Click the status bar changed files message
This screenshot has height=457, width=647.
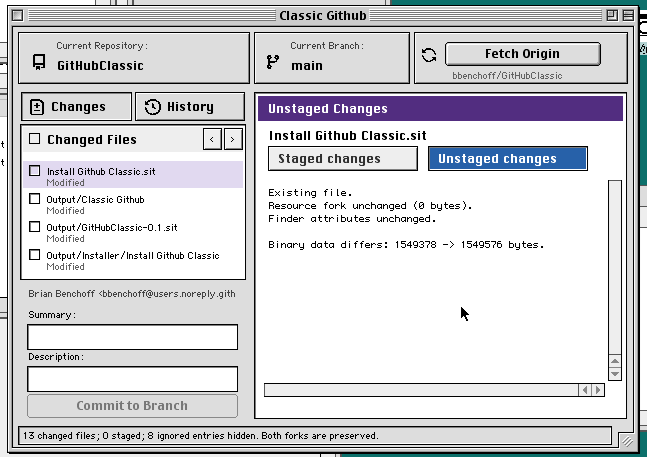[x=201, y=436]
